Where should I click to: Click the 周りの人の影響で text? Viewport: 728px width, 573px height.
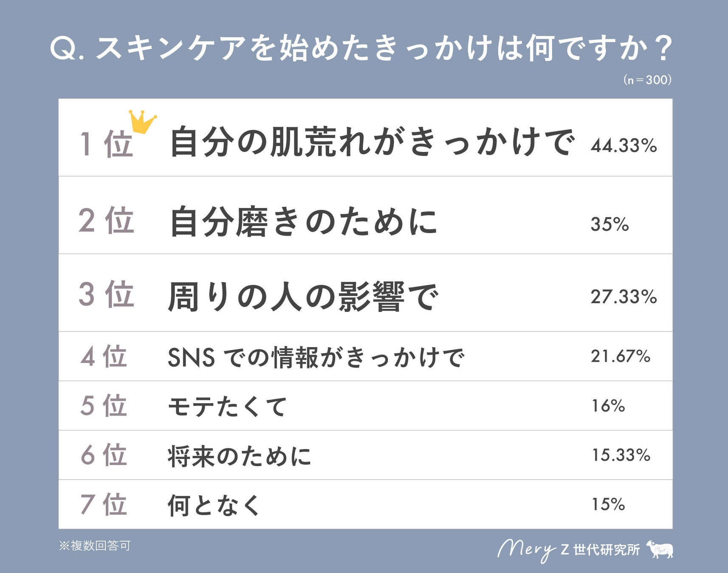click(x=302, y=297)
